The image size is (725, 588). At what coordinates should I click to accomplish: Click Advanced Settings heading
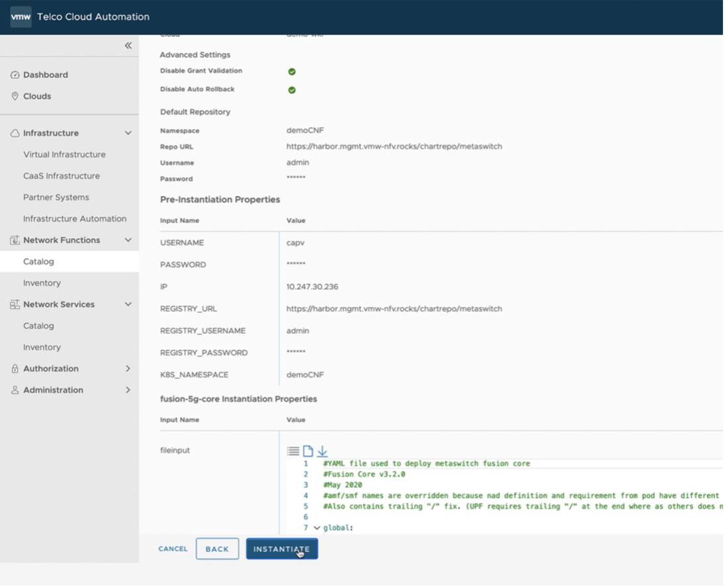tap(195, 54)
